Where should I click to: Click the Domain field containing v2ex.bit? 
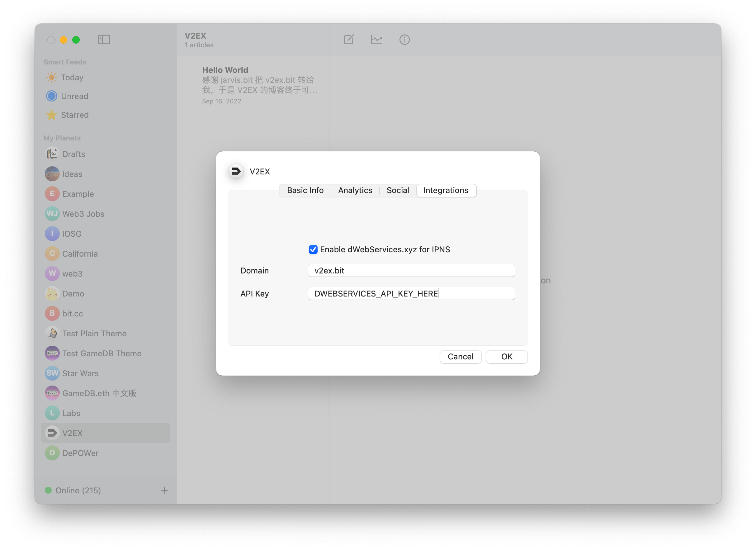(411, 270)
